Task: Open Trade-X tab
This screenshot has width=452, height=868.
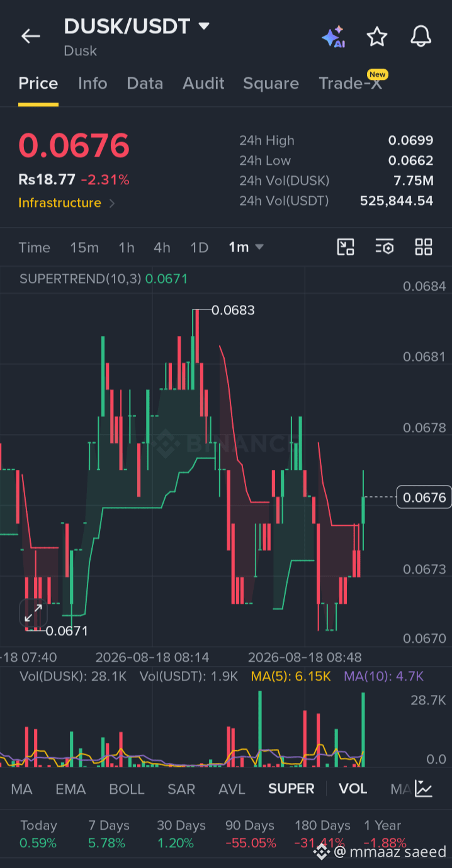Action: point(350,84)
